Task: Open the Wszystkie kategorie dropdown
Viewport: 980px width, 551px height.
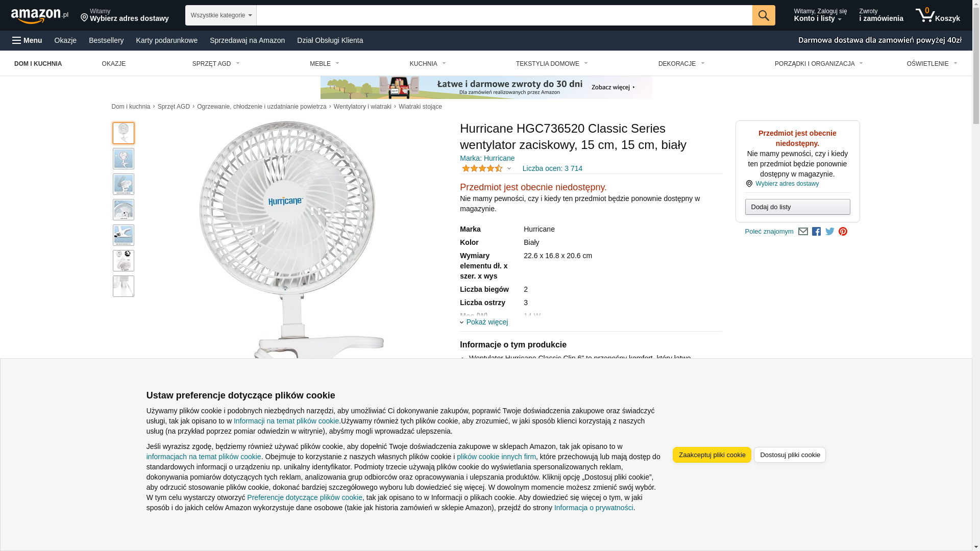Action: pyautogui.click(x=220, y=15)
